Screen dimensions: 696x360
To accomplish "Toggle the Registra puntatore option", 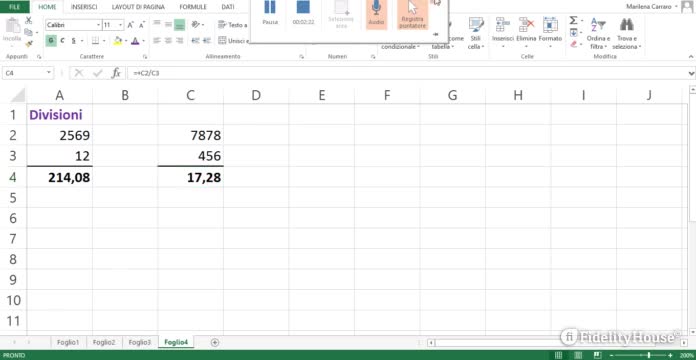I will [x=413, y=13].
